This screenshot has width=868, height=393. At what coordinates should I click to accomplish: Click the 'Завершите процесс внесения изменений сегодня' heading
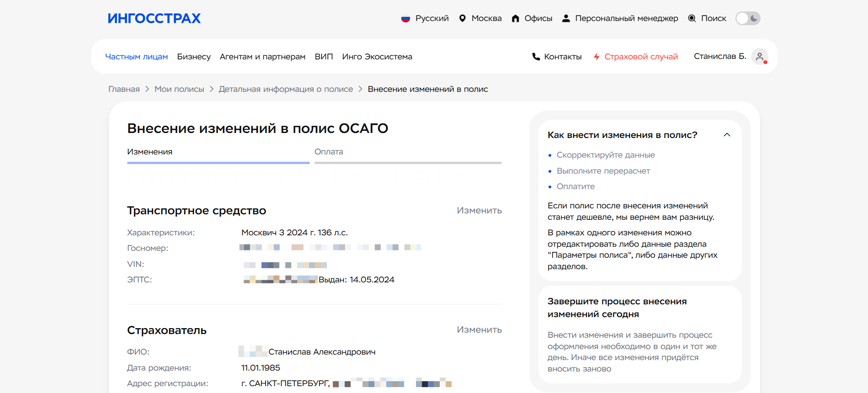[617, 308]
